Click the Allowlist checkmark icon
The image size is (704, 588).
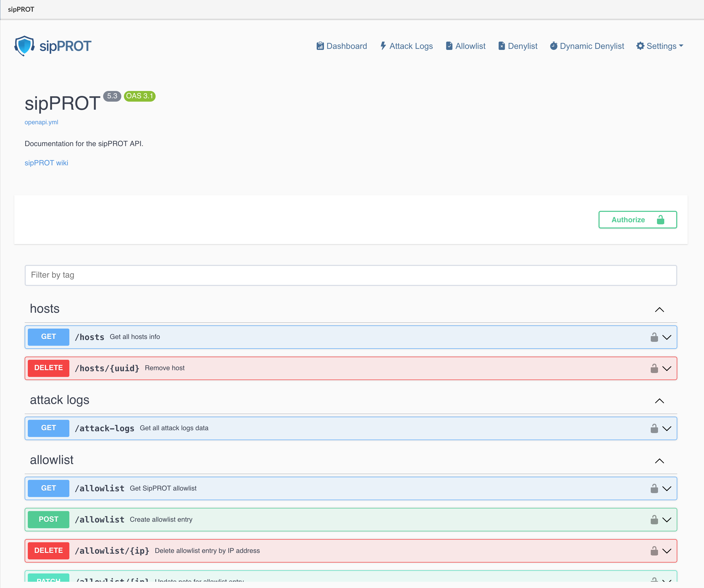pos(449,46)
